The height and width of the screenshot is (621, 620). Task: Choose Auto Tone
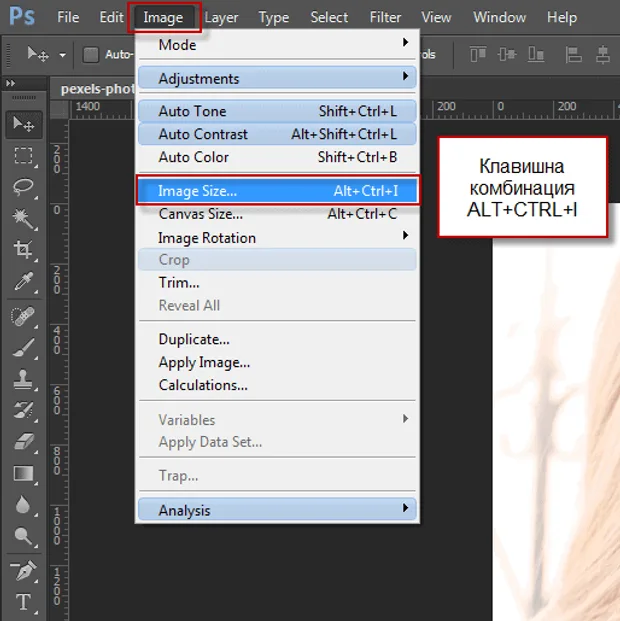coord(277,111)
